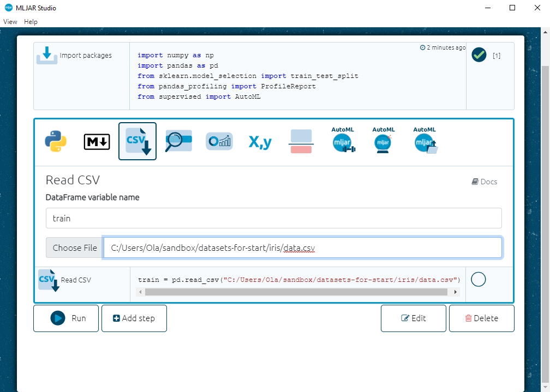Screen dimensions: 550x392
Task: Click the Read CSV cell icon
Action: coord(49,280)
